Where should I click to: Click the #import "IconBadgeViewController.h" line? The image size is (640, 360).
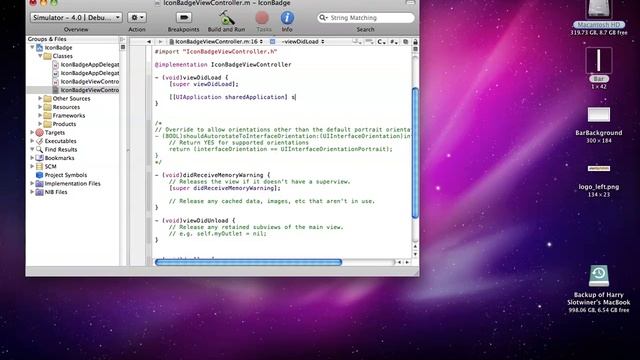point(216,51)
